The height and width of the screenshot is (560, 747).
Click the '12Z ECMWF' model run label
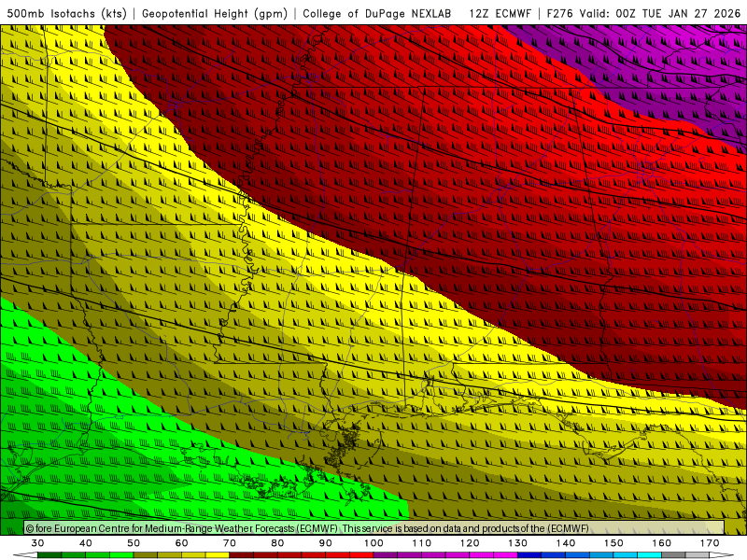click(500, 13)
